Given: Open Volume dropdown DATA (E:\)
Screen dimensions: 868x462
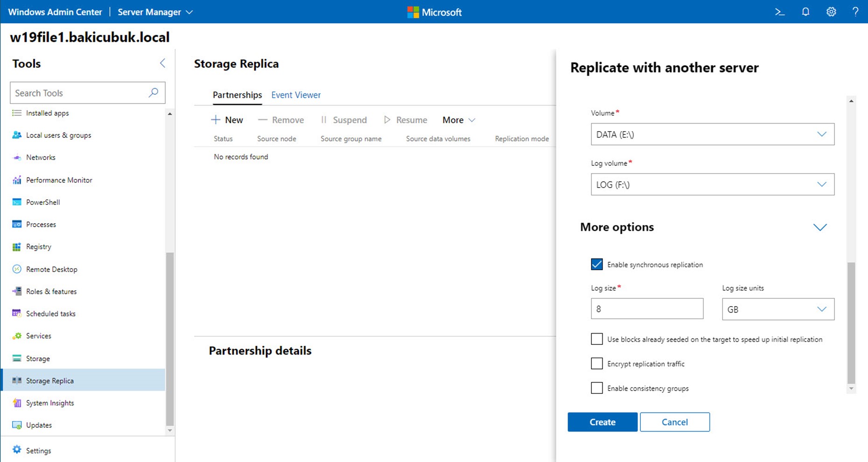Looking at the screenshot, I should [712, 134].
